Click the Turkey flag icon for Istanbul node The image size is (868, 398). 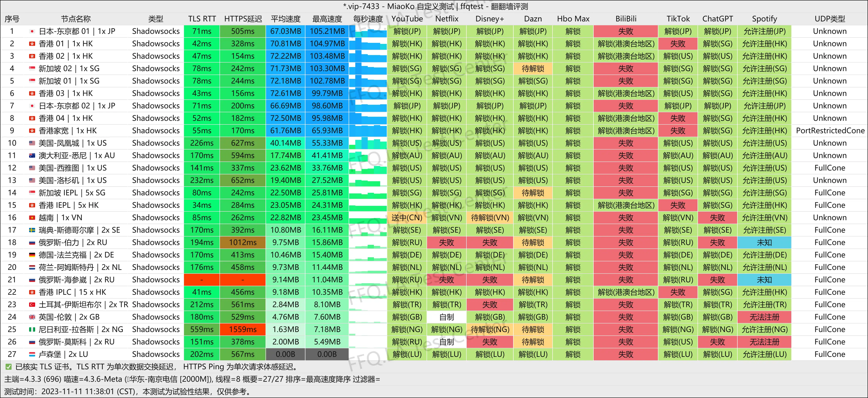(32, 305)
